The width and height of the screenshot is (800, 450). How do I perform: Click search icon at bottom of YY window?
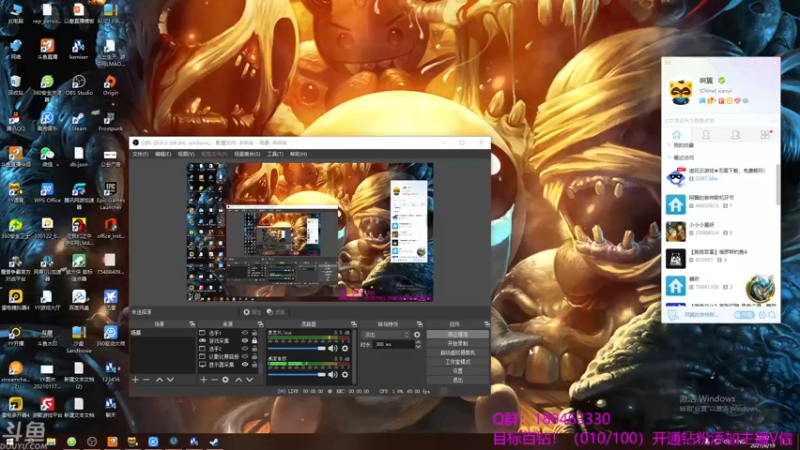click(772, 315)
